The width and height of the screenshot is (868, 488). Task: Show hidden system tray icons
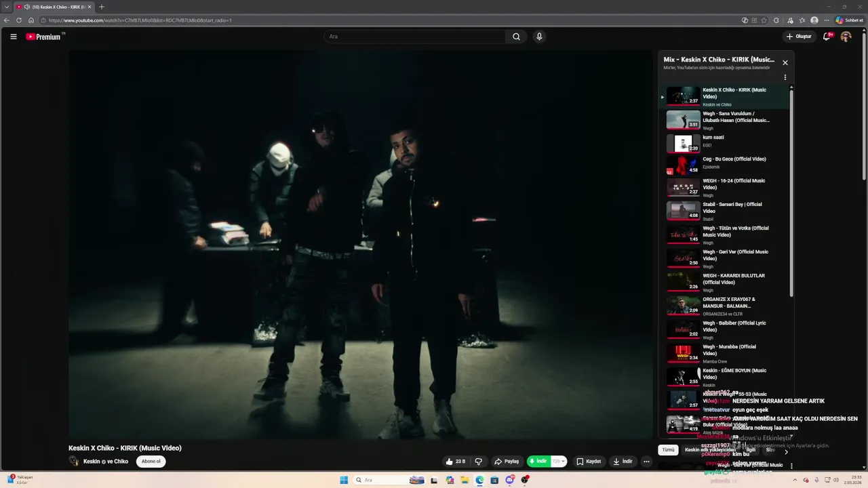pos(796,480)
